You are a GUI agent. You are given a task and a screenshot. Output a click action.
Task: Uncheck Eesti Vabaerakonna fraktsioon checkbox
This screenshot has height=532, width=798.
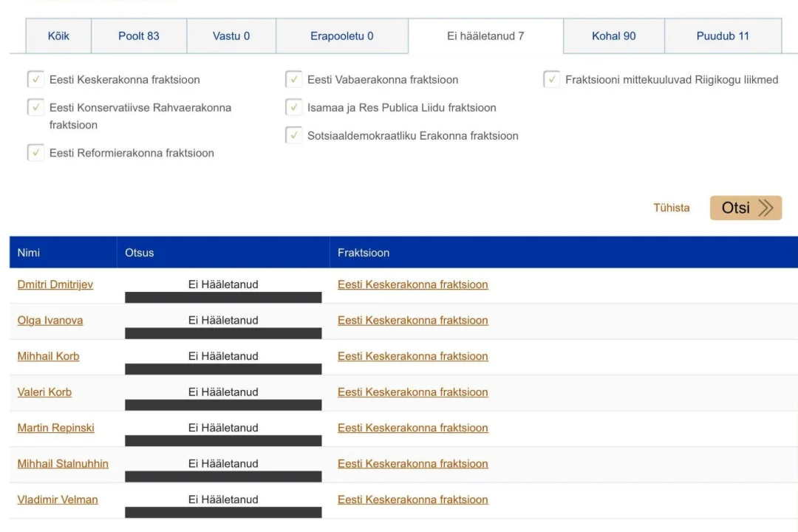(x=294, y=80)
